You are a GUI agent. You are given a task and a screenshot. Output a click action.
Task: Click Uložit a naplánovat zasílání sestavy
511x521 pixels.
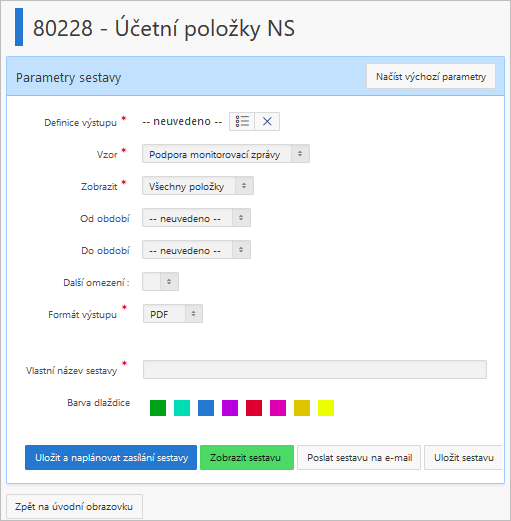point(111,458)
